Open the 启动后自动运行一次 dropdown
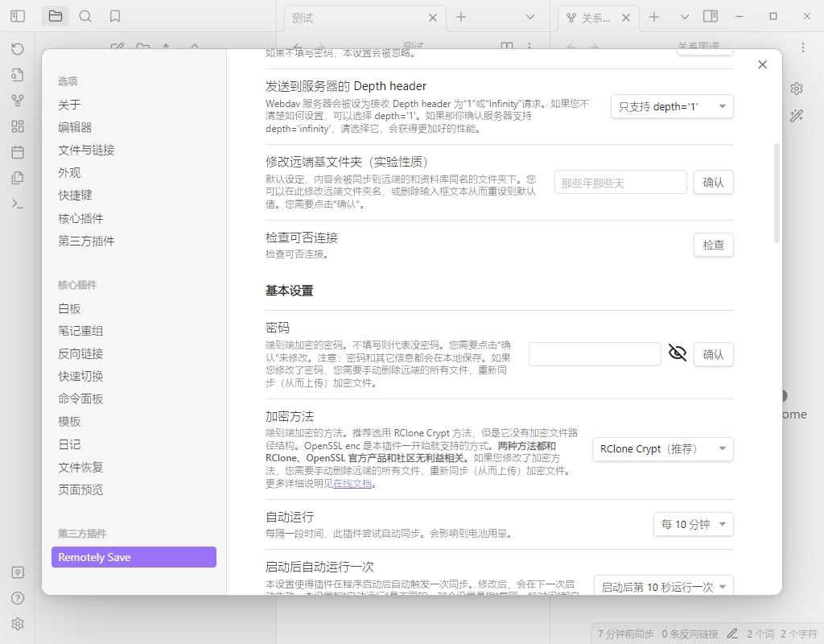The image size is (824, 644). 664,587
